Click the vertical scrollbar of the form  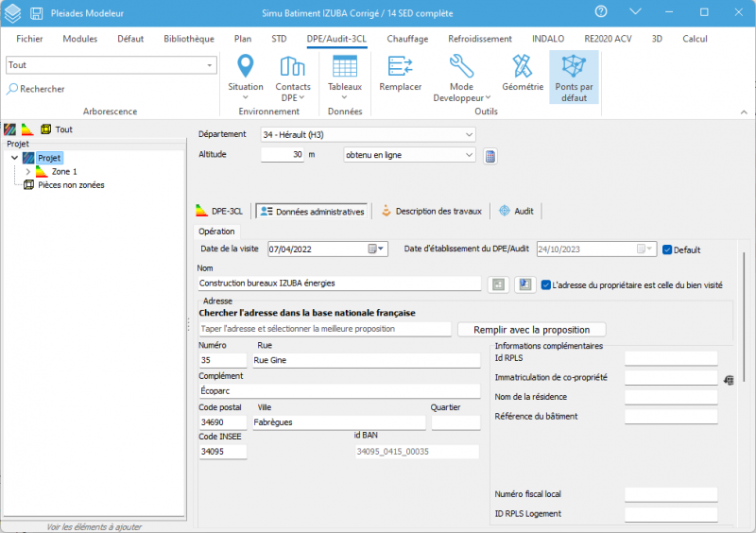point(744,316)
